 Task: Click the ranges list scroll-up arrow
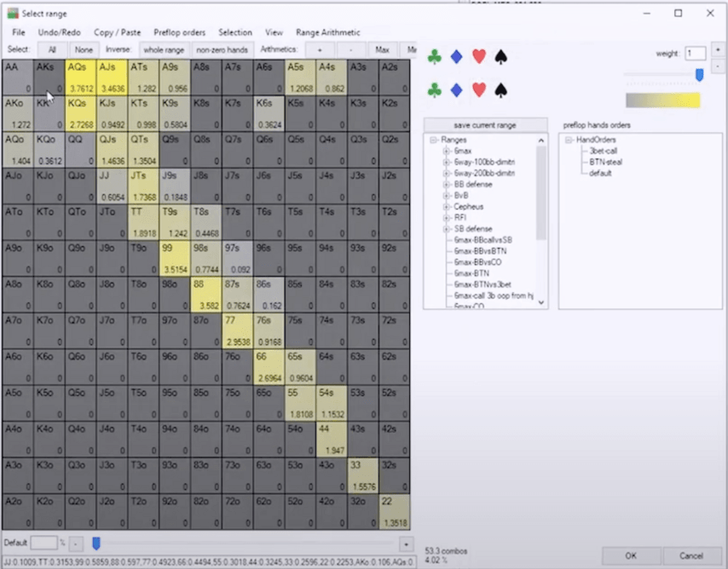click(541, 141)
